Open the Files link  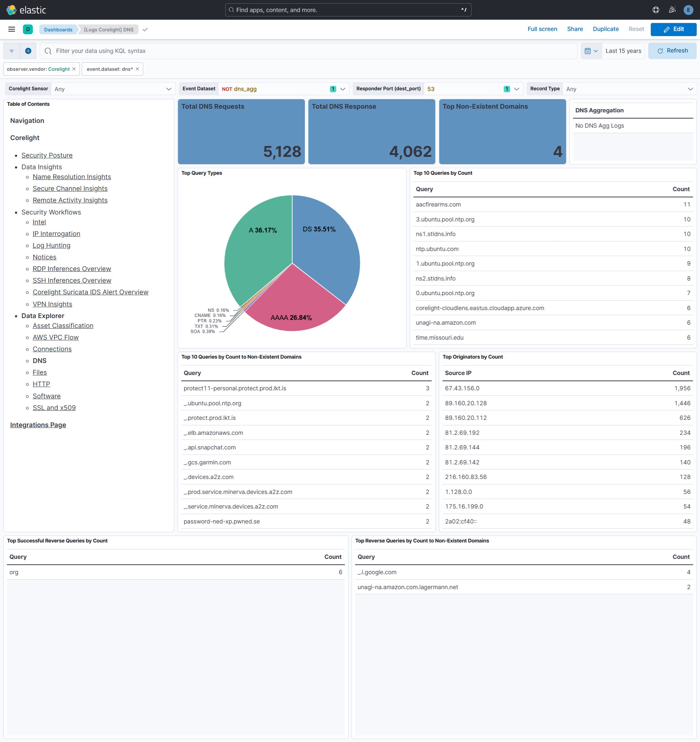(39, 372)
